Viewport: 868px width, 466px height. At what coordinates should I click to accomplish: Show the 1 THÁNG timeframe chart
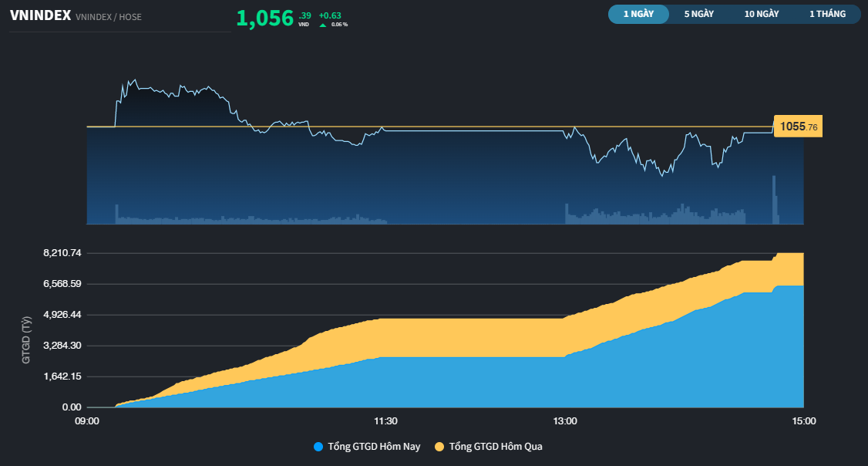827,14
